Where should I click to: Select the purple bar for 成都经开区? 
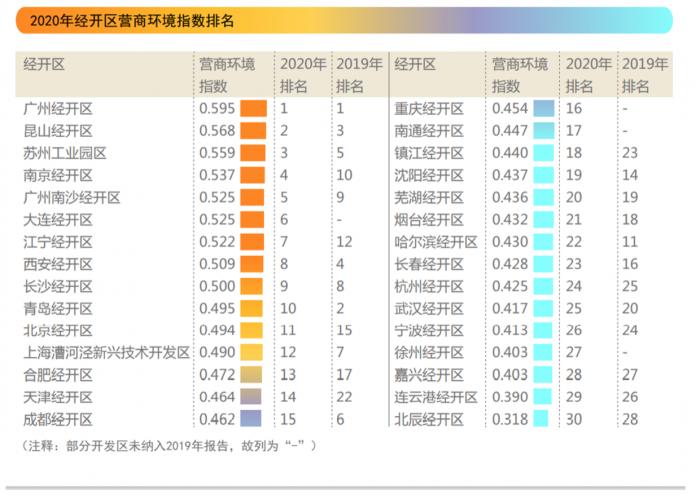tap(252, 419)
